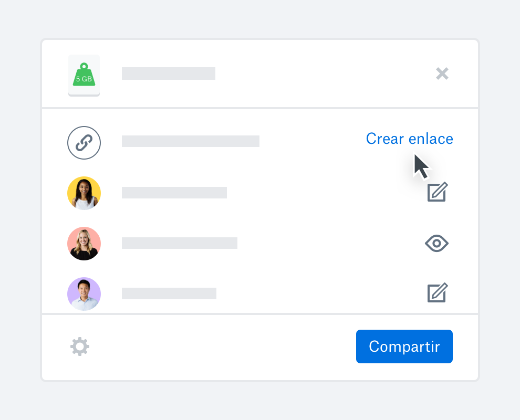Click edit pencil icon for man in purple avatar
This screenshot has width=520, height=420.
[x=438, y=292]
